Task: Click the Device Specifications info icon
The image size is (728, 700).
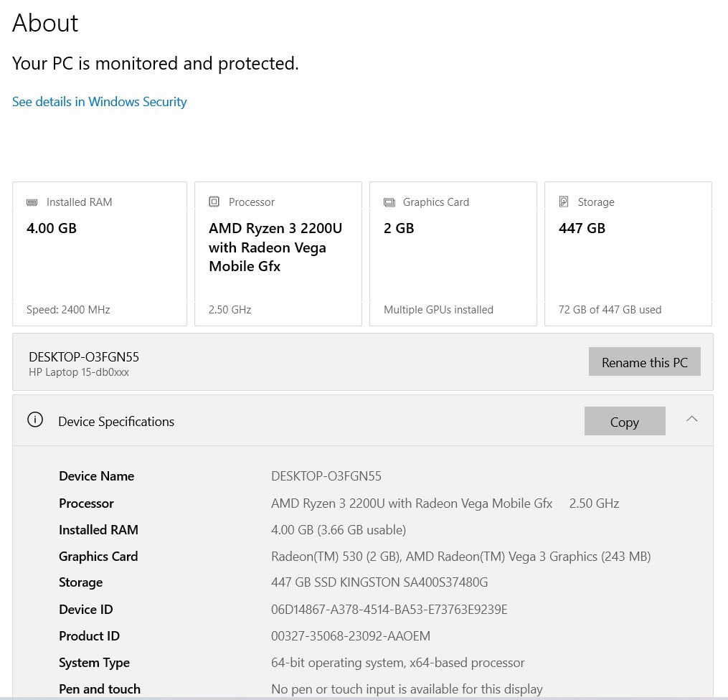Action: [35, 420]
